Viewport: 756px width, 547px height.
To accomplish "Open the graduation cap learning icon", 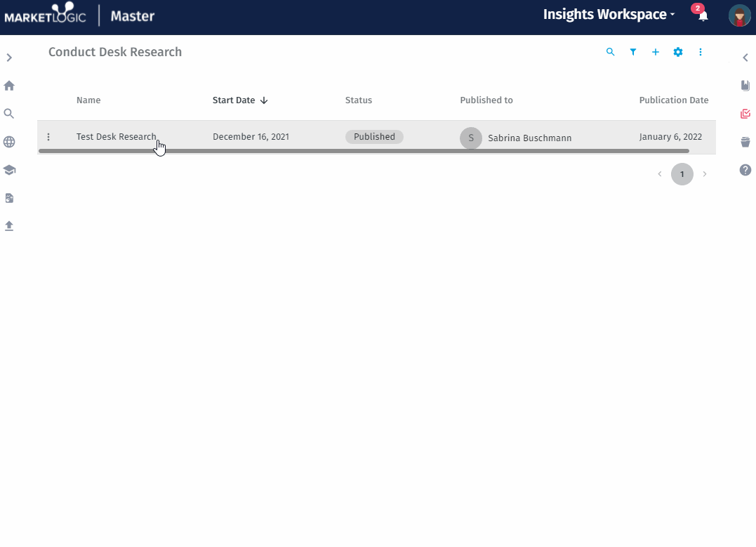I will [8, 170].
